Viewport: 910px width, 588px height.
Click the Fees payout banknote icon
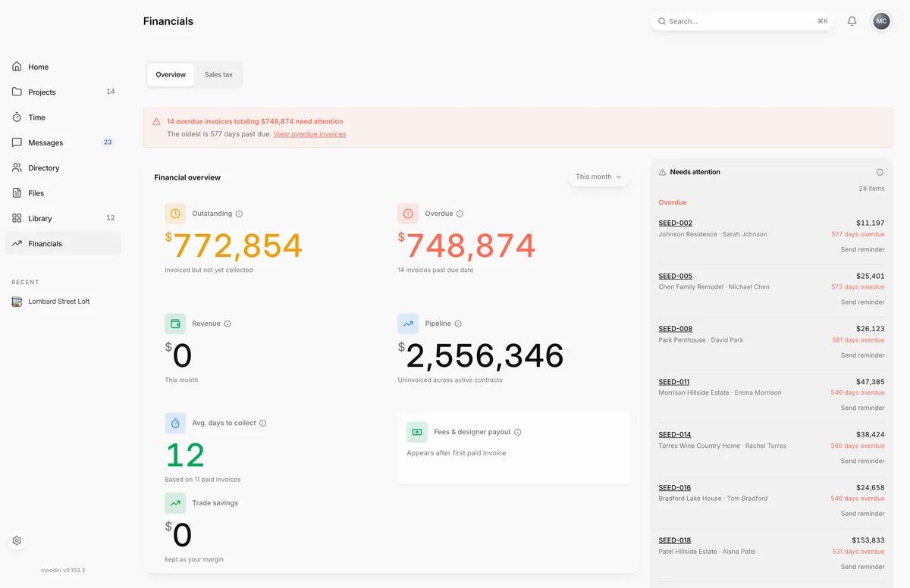[x=417, y=432]
